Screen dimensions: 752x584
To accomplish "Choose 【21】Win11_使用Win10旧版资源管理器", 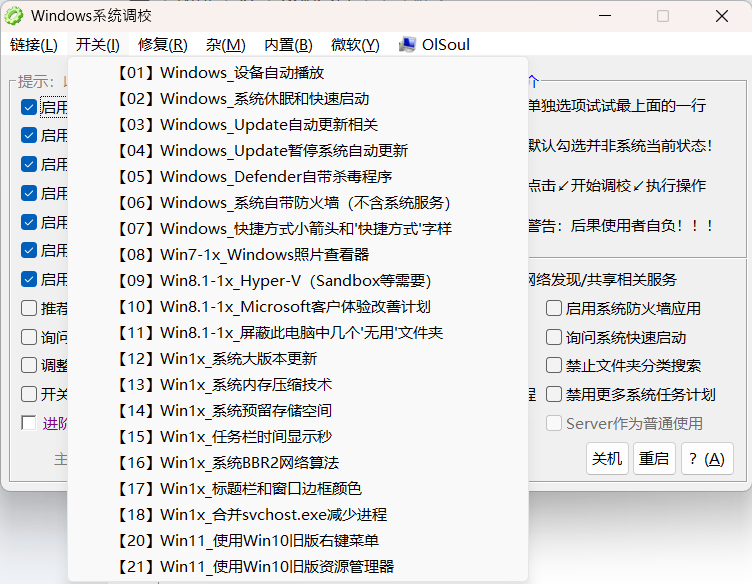I will (298, 566).
